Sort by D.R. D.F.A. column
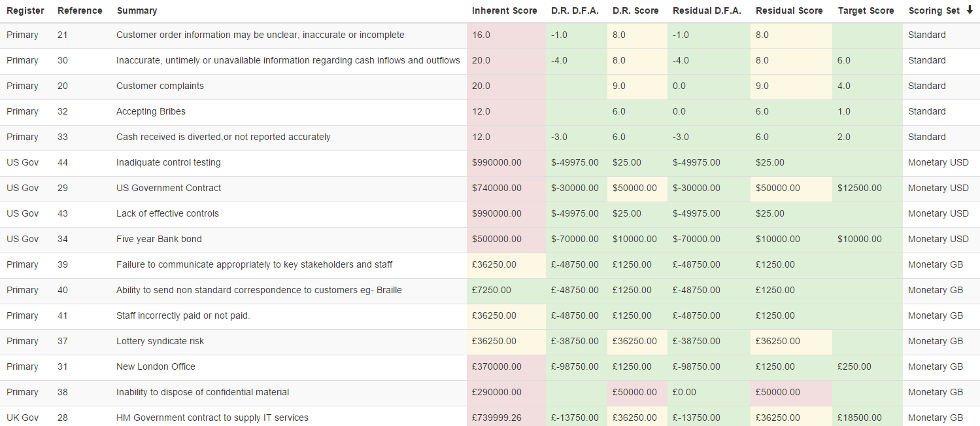This screenshot has height=426, width=980. pyautogui.click(x=575, y=10)
